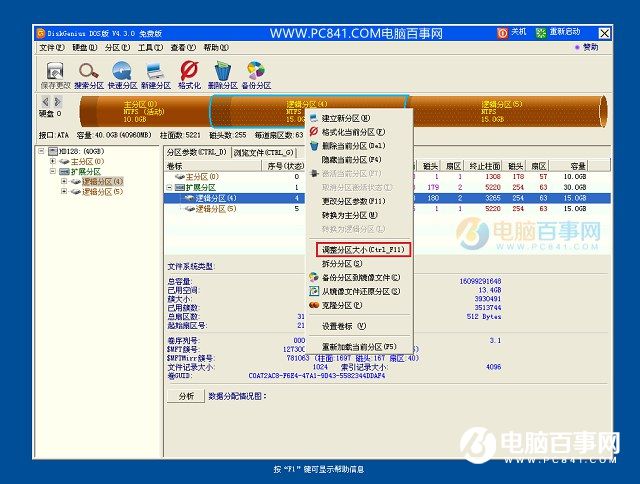Choose 更改分区参数 (F11) in context menu
640x484 pixels.
pos(360,201)
